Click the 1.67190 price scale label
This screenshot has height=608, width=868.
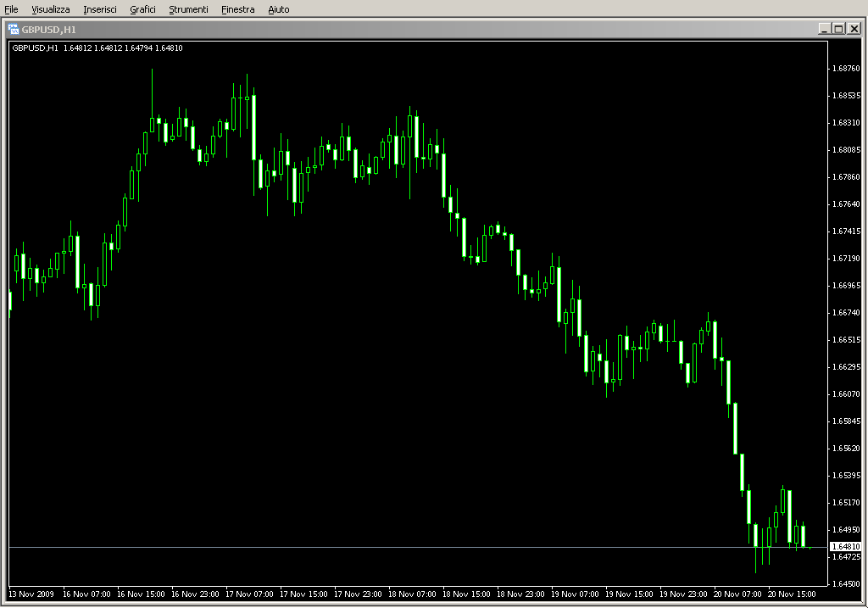tap(847, 259)
